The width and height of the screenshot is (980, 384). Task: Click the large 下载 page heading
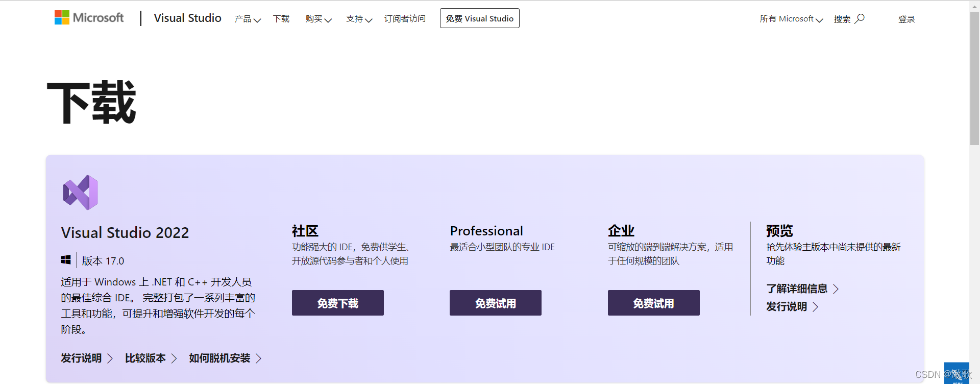tap(92, 102)
